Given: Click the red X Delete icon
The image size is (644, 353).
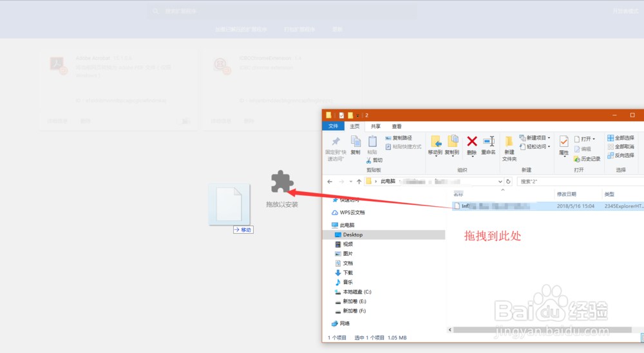Looking at the screenshot, I should pos(472,141).
